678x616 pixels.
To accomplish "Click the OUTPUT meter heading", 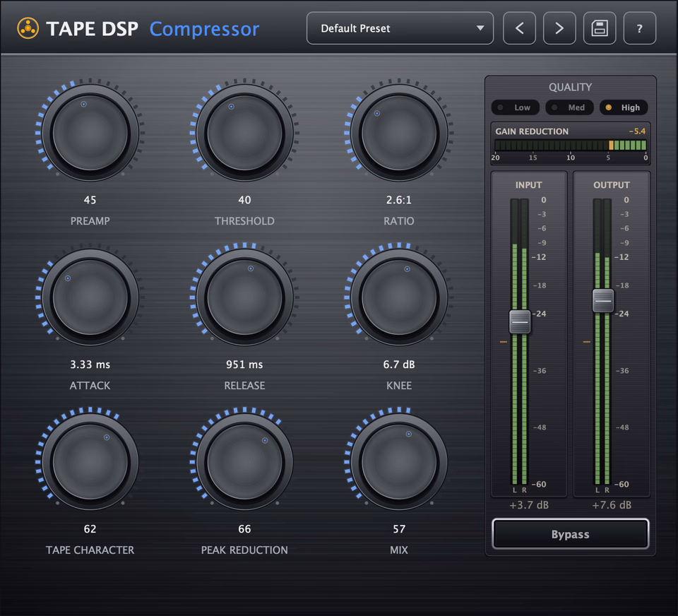I will click(612, 184).
